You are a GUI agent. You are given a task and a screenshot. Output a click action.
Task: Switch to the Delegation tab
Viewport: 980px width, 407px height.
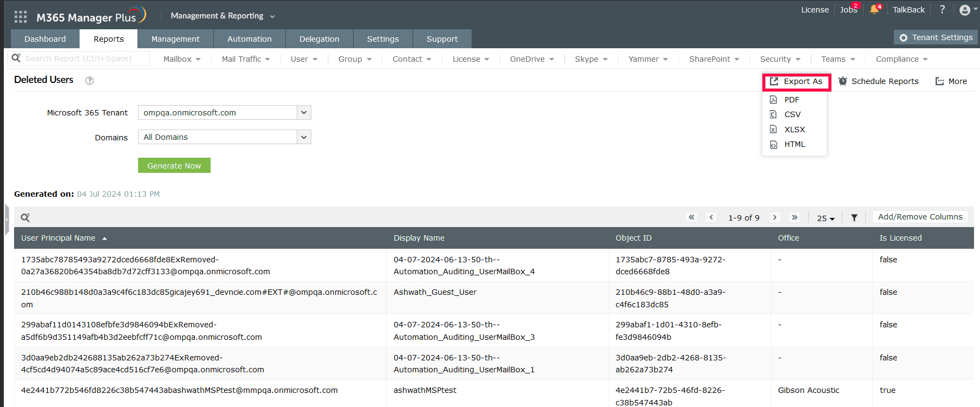pos(319,39)
